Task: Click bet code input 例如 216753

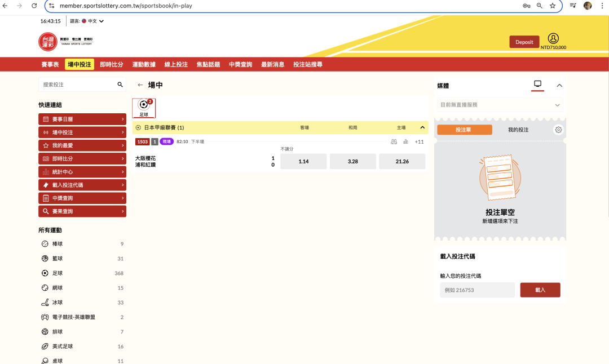Action: click(x=477, y=290)
